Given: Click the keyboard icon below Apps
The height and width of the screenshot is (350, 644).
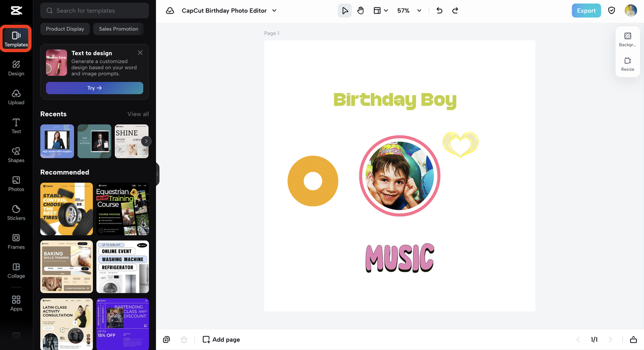Looking at the screenshot, I should point(16,335).
